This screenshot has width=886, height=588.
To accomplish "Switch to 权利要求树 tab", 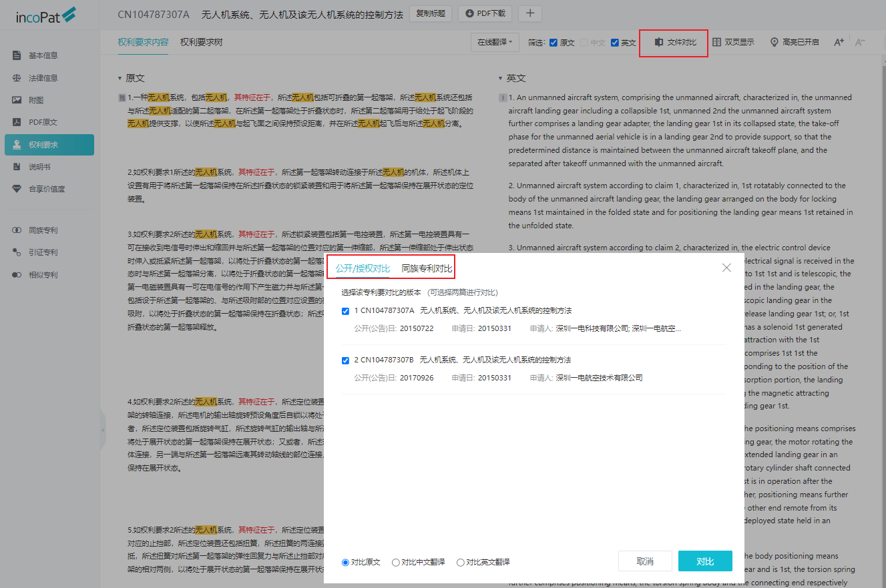I will coord(201,42).
